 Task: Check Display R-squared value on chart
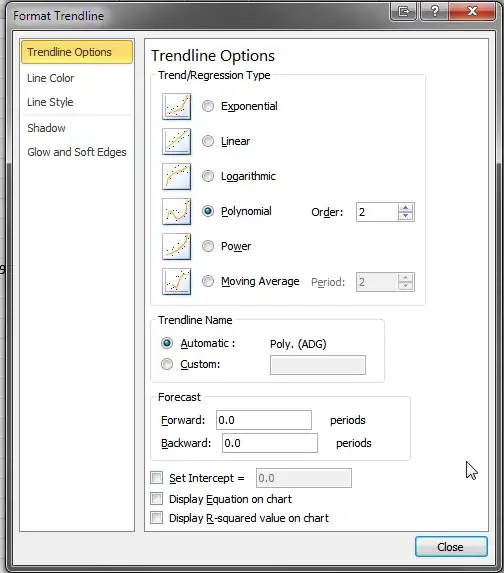157,517
